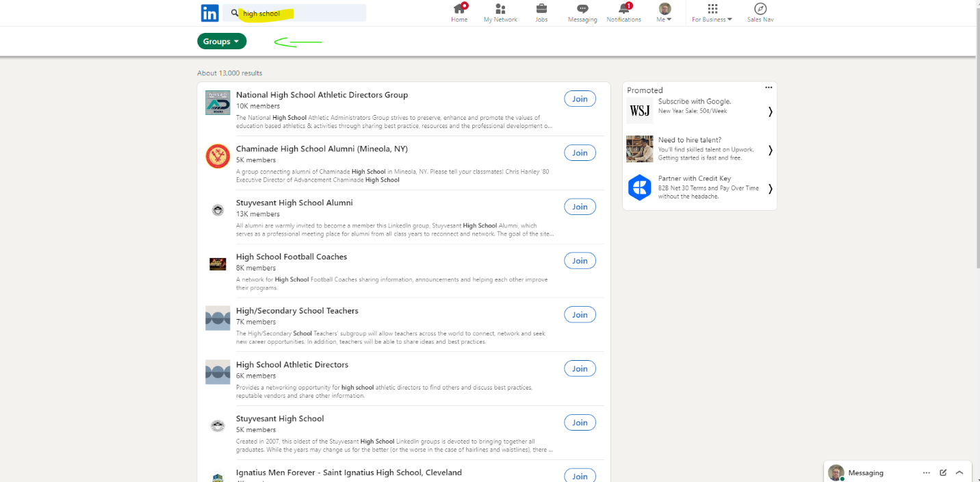The width and height of the screenshot is (980, 482).
Task: Open High School Football Coaches title link
Action: click(292, 257)
